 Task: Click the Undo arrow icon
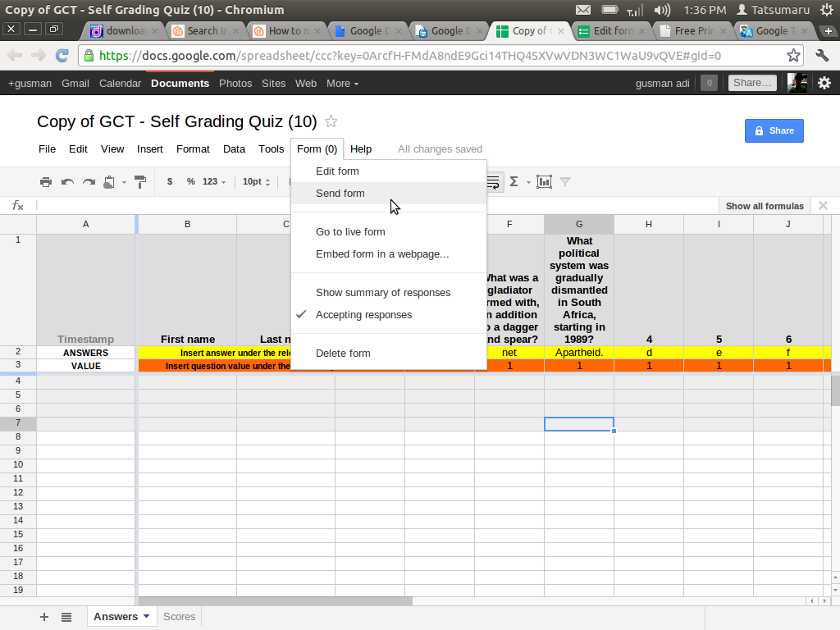67,182
